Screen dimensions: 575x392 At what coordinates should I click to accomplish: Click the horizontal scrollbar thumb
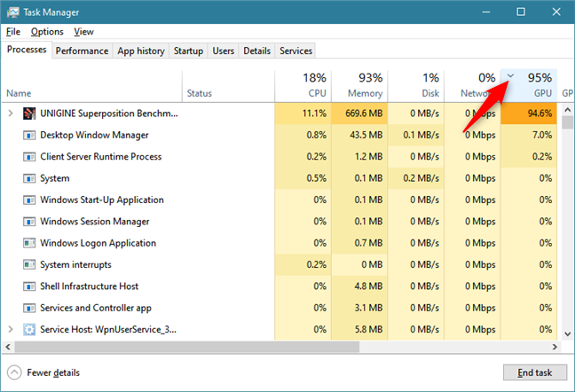pos(187,347)
